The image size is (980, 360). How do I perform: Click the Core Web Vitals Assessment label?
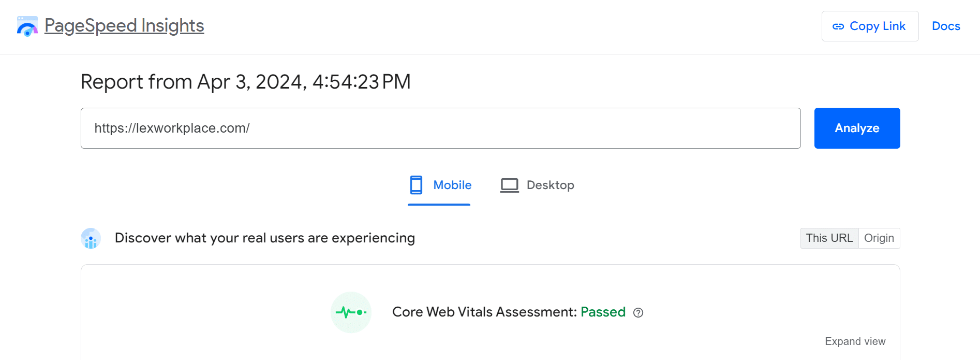point(482,312)
